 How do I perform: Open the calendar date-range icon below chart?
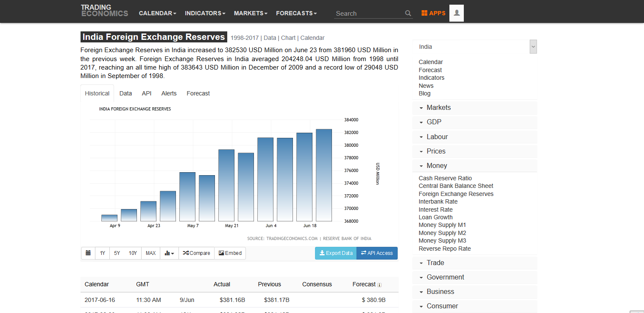coord(88,253)
